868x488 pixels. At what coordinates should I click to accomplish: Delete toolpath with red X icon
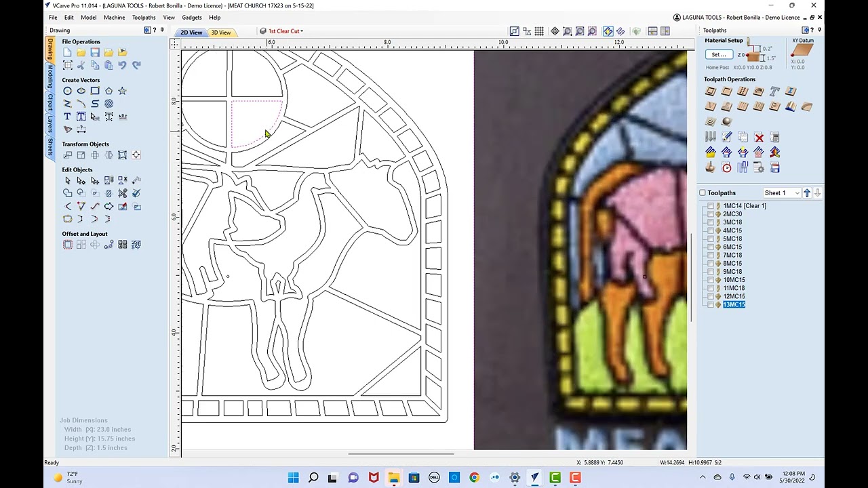click(x=759, y=138)
